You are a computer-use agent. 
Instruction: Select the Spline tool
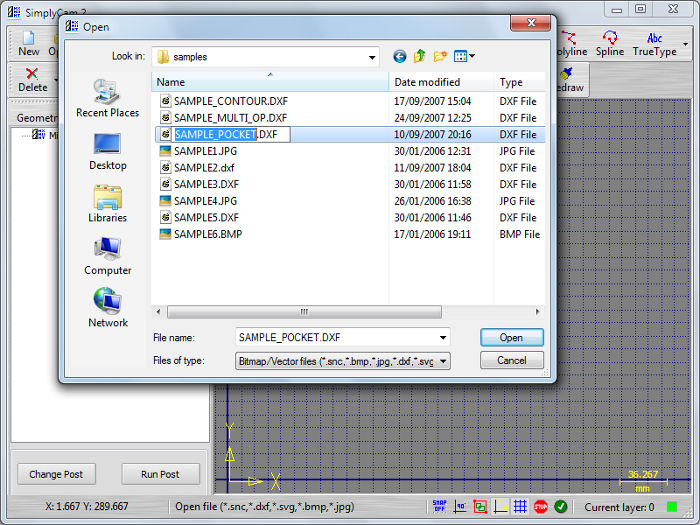(610, 44)
